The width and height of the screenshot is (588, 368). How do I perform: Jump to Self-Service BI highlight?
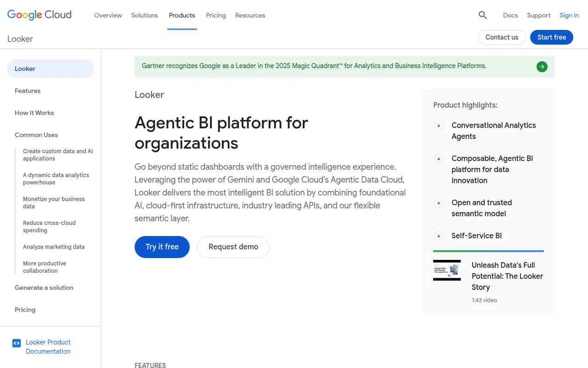[x=476, y=236]
